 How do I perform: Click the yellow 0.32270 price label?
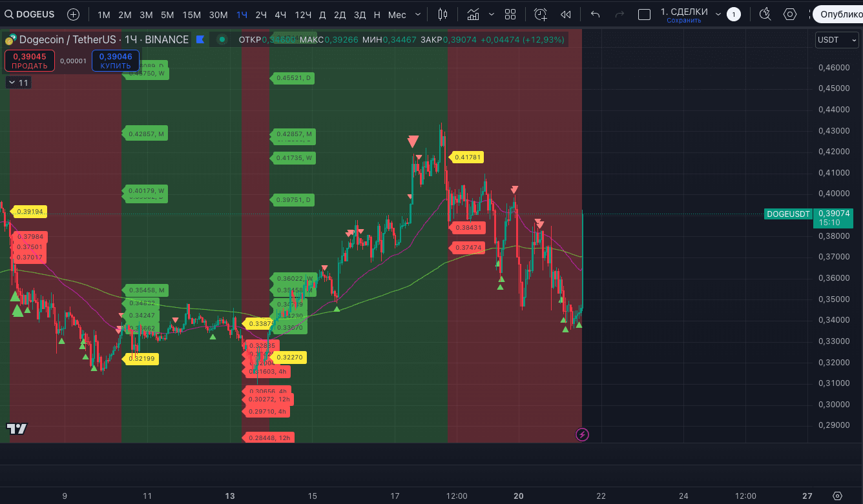(289, 358)
